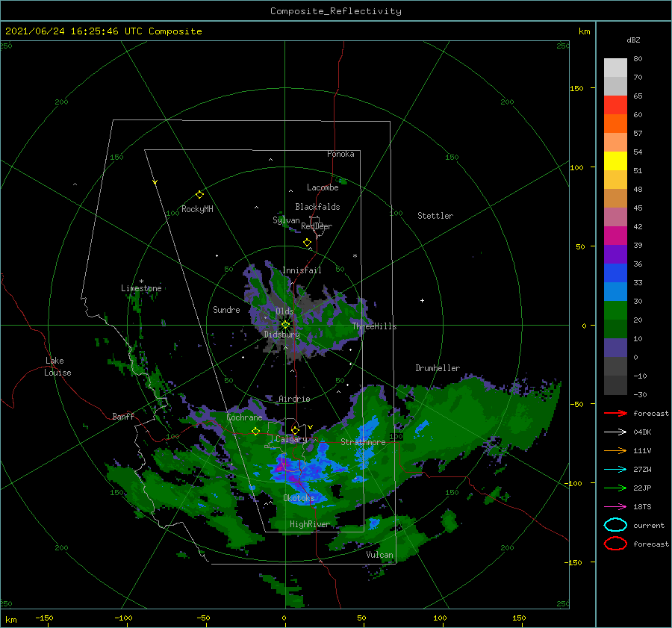Click the Lake Louise label

point(57,367)
